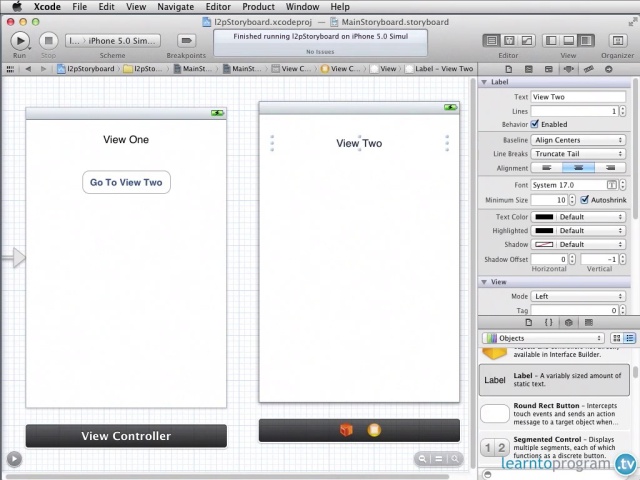Viewport: 640px width, 480px height.
Task: Open the related files grid icon
Action: pos(10,69)
